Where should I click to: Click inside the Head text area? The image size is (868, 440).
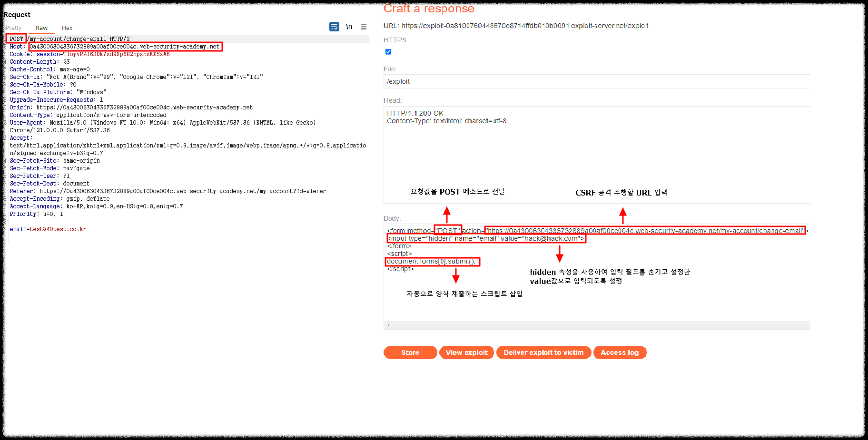(597, 155)
